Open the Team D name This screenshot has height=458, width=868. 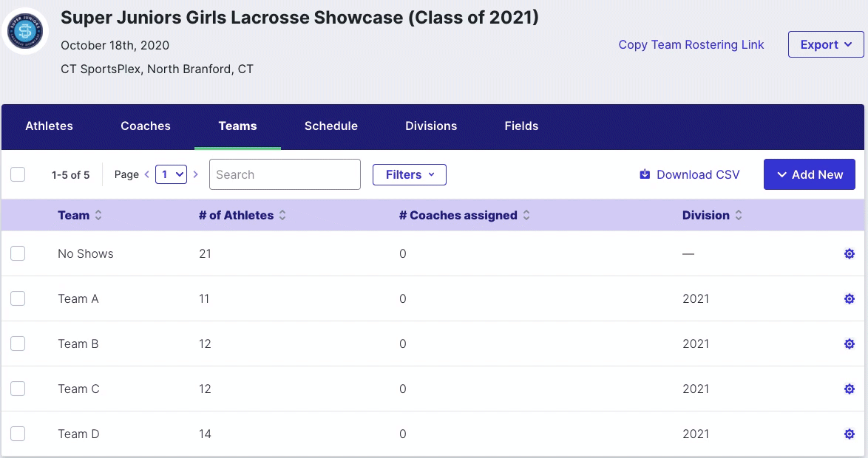pos(78,434)
